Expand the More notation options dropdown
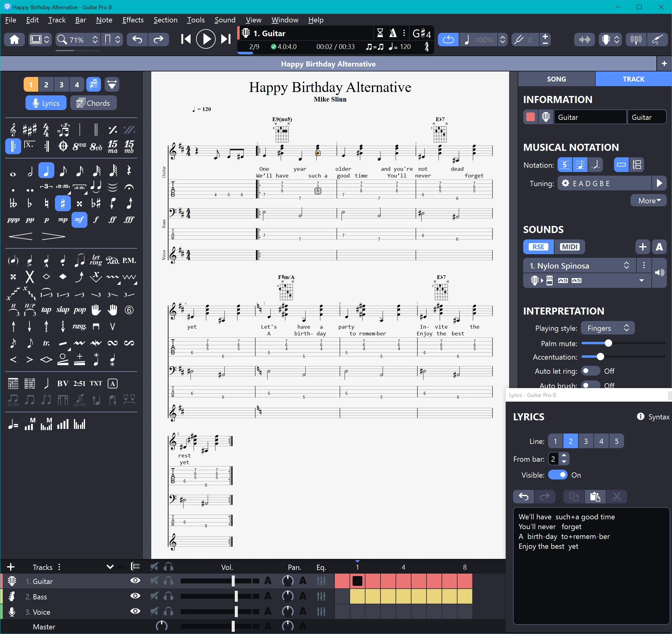The width and height of the screenshot is (672, 634). click(x=648, y=201)
